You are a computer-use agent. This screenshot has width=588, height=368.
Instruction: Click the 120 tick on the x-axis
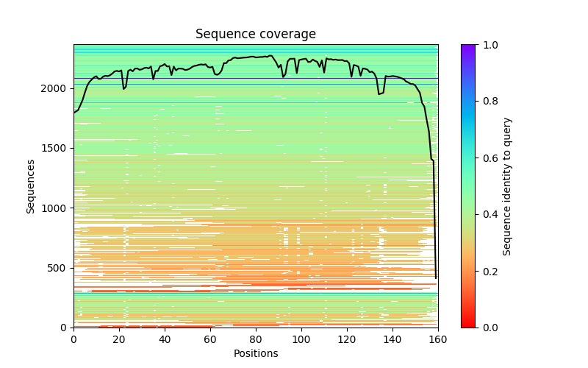[x=347, y=339]
